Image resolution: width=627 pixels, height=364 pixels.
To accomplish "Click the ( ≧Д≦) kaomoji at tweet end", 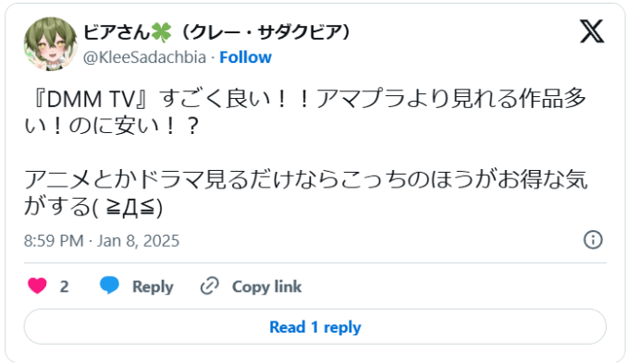I will pyautogui.click(x=128, y=207).
